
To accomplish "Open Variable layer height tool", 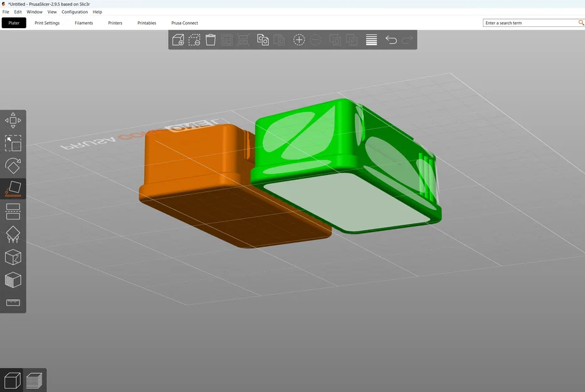I will (371, 40).
